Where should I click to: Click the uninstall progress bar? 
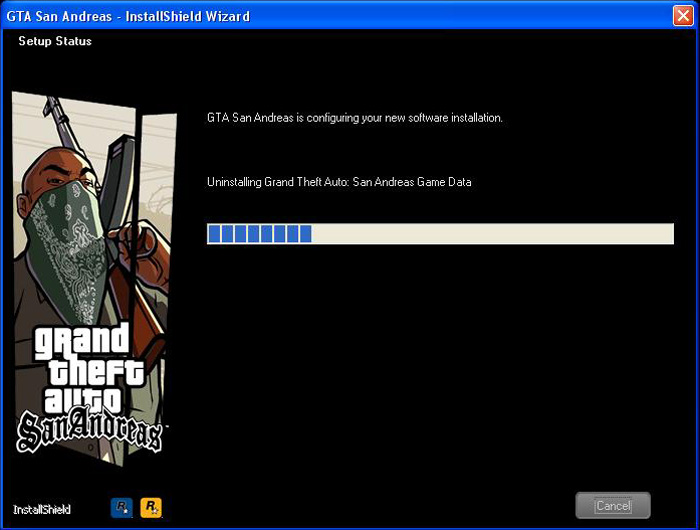point(440,234)
